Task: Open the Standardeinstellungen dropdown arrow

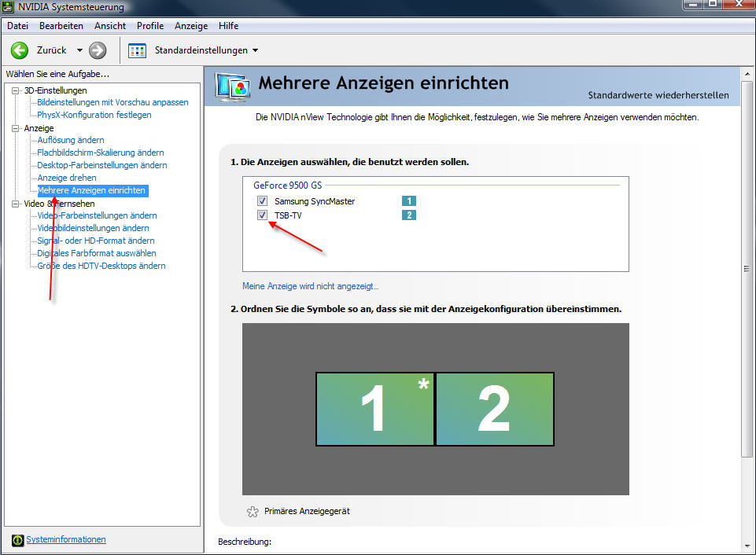Action: 255,50
